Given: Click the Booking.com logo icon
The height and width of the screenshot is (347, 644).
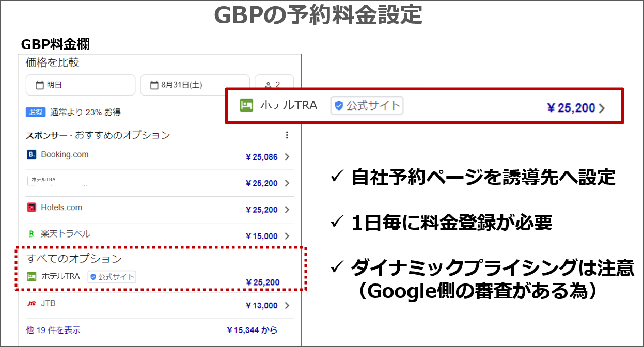Looking at the screenshot, I should (x=32, y=154).
